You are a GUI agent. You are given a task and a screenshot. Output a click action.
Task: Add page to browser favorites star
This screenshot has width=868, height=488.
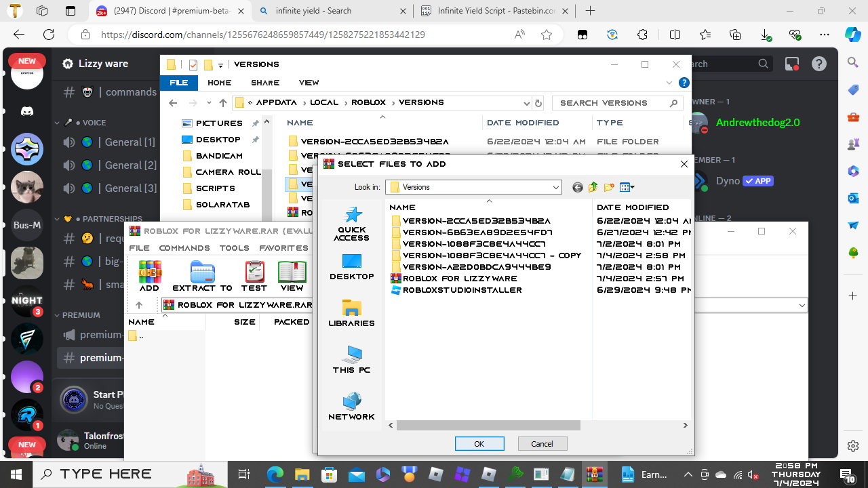pos(547,35)
